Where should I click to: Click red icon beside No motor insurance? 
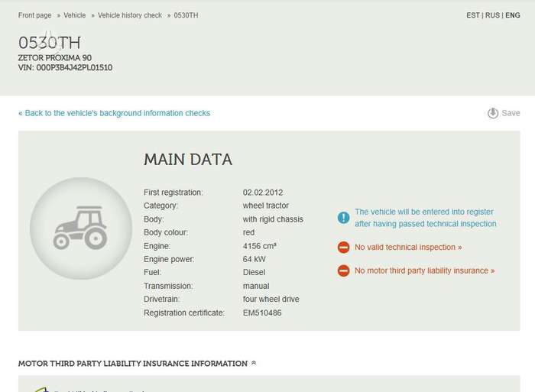coord(343,271)
